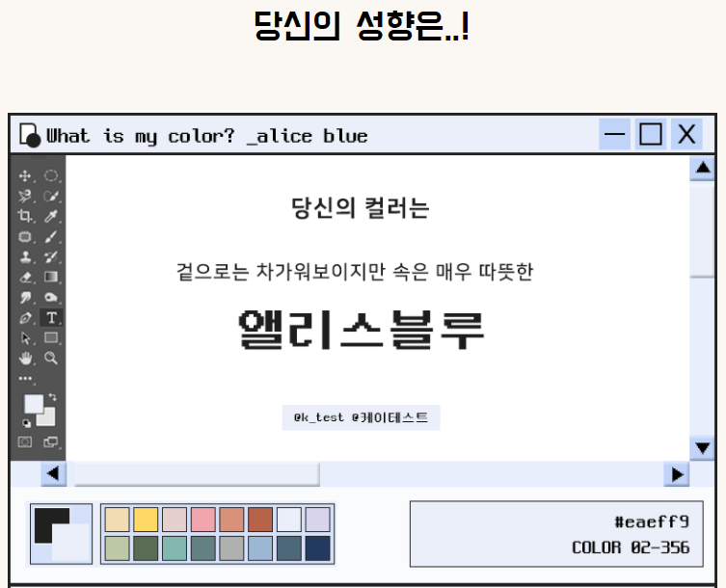726x588 pixels.
Task: Click the 당신의 컬러는 text
Action: click(361, 207)
